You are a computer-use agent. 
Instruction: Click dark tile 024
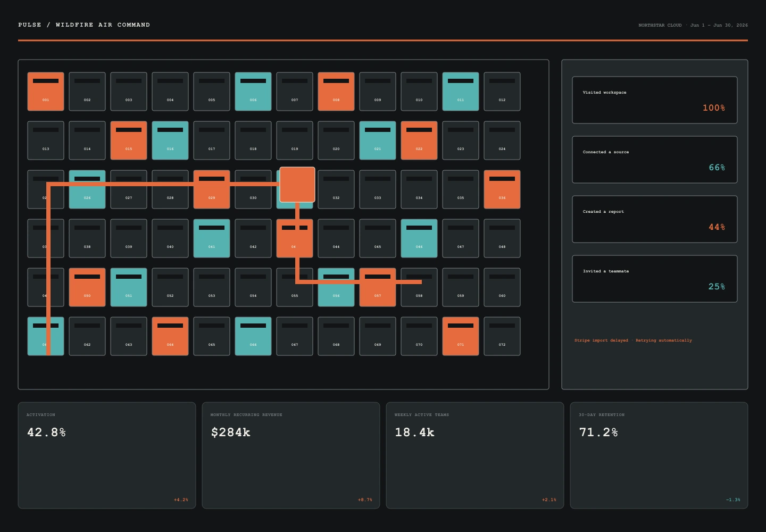point(502,140)
